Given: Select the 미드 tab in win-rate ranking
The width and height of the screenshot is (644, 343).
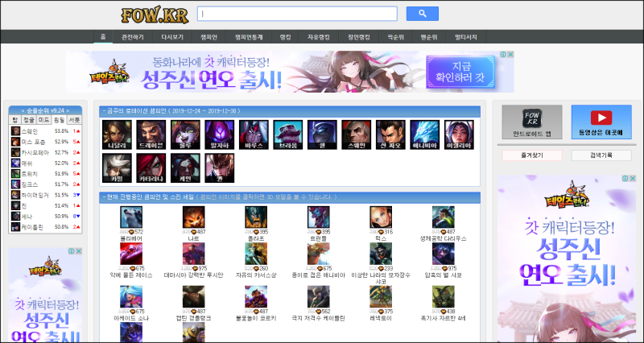Looking at the screenshot, I should point(43,120).
